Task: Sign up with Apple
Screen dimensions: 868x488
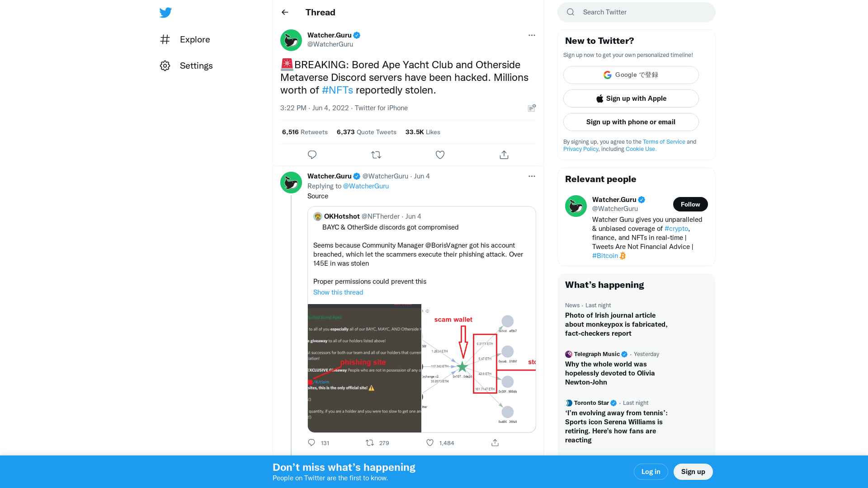Action: click(631, 98)
